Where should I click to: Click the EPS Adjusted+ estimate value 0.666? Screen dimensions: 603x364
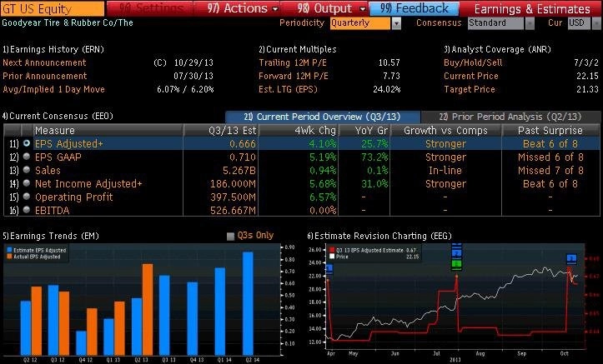pos(242,143)
